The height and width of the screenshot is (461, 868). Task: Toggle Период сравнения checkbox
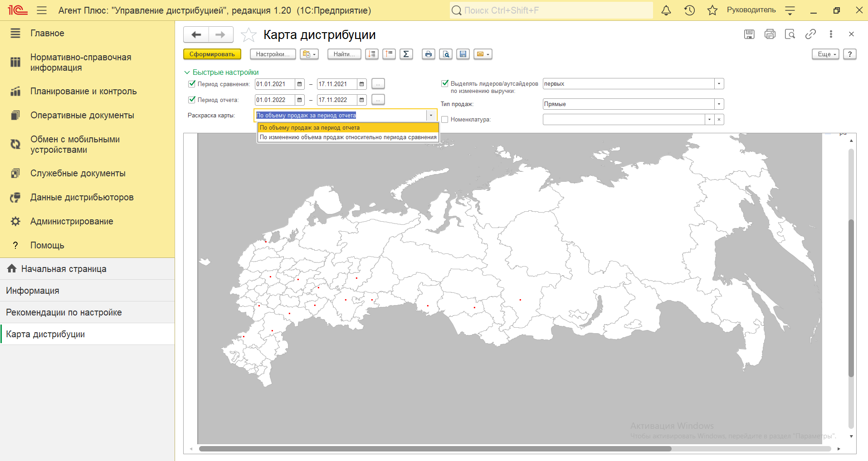point(192,84)
